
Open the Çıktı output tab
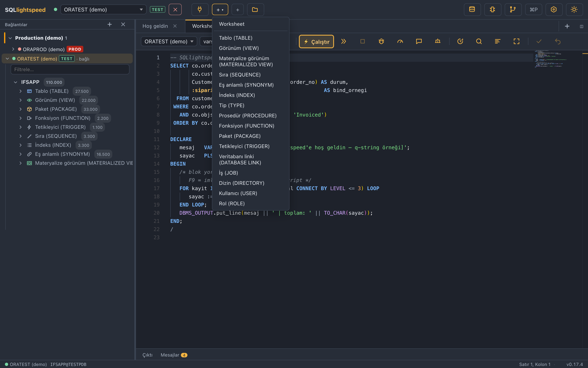click(x=147, y=355)
